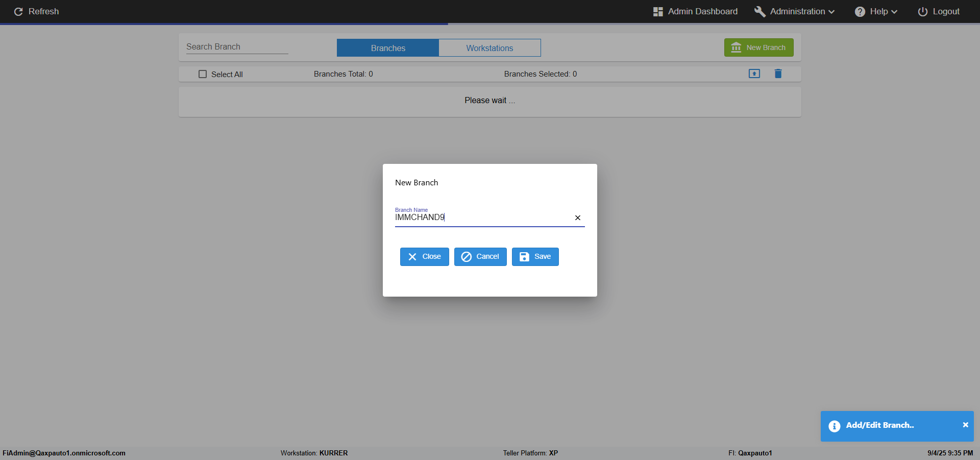Image resolution: width=980 pixels, height=460 pixels.
Task: Click the Add/Edit Branch.. toast text
Action: 880,425
